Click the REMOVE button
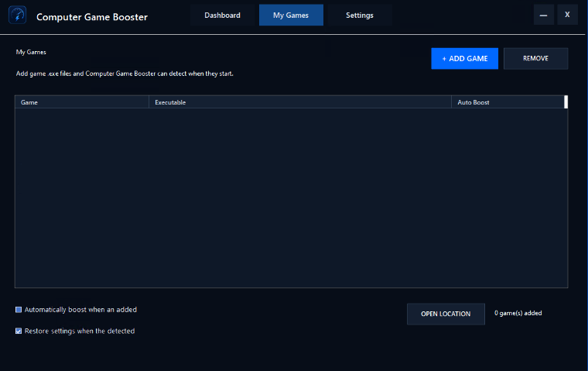Image resolution: width=588 pixels, height=371 pixels. pyautogui.click(x=535, y=59)
